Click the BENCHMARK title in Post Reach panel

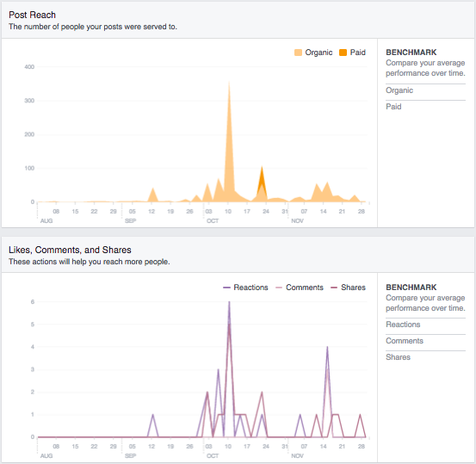point(411,53)
